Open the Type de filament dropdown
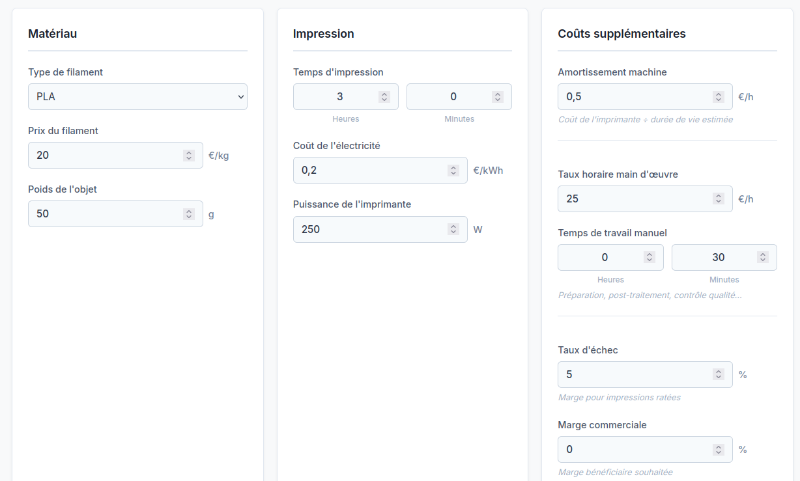 point(137,97)
